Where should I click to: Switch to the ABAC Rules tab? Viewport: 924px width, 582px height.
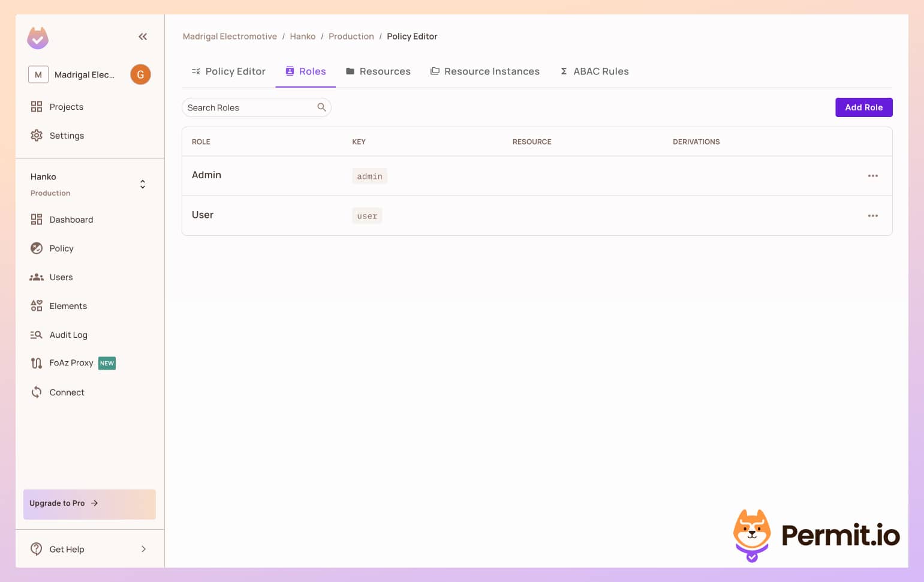[x=594, y=71]
